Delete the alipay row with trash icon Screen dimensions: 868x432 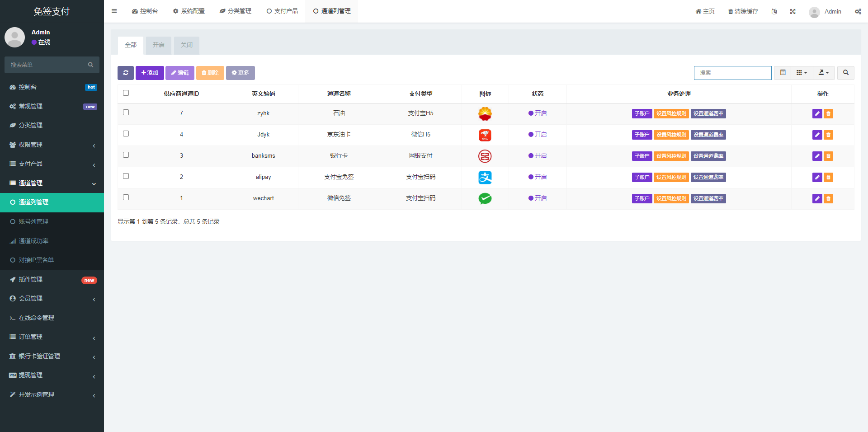coord(828,177)
